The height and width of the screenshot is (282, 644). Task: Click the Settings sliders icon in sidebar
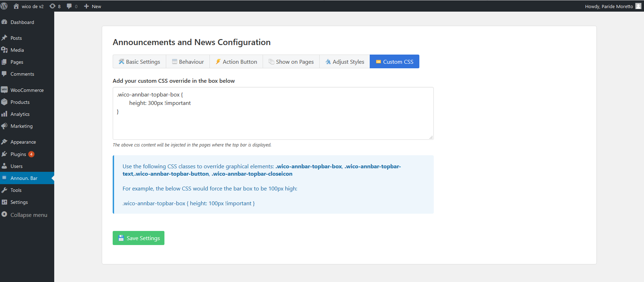(x=4, y=202)
